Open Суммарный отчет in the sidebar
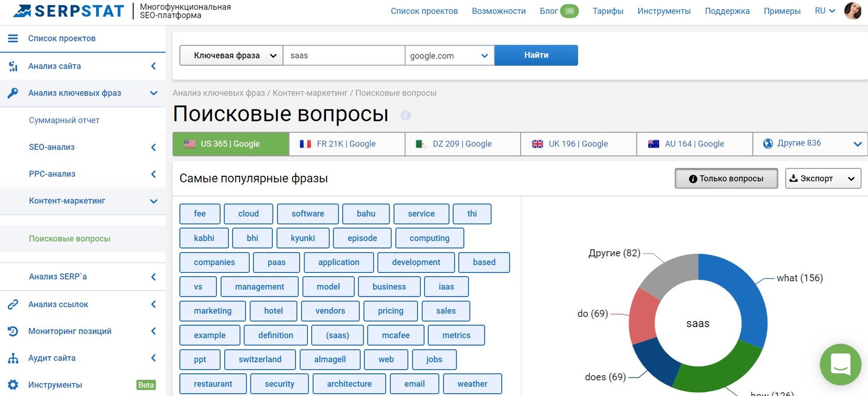The height and width of the screenshot is (396, 868). 64,120
